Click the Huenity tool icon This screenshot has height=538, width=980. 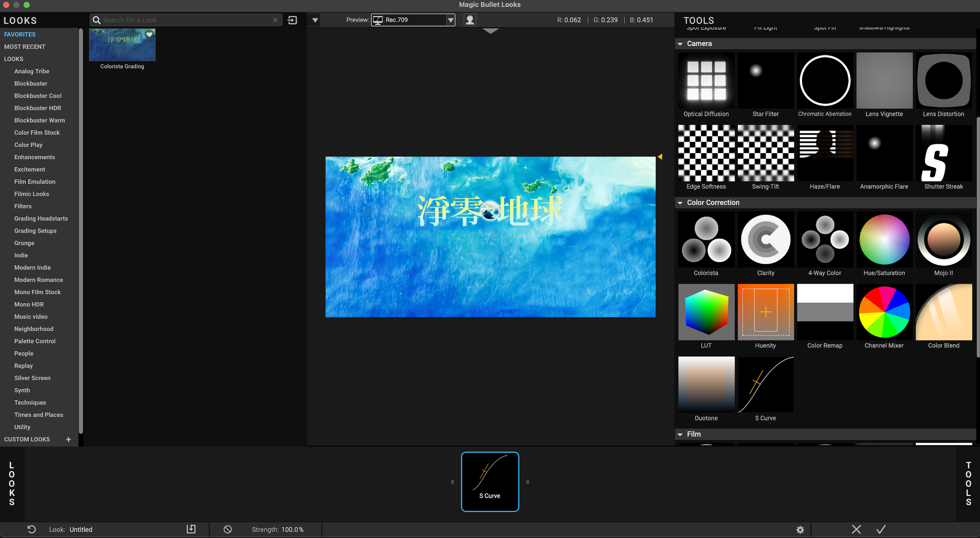tap(765, 312)
